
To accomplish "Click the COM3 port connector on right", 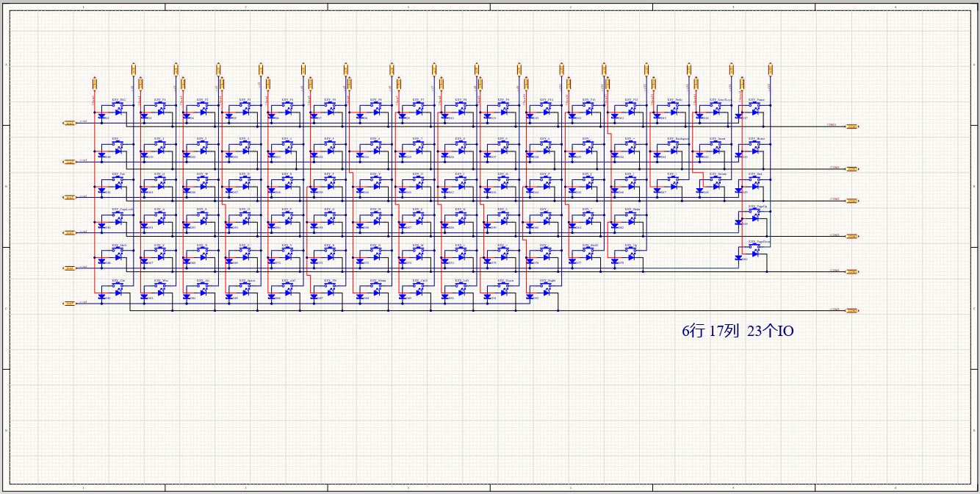I will click(851, 237).
